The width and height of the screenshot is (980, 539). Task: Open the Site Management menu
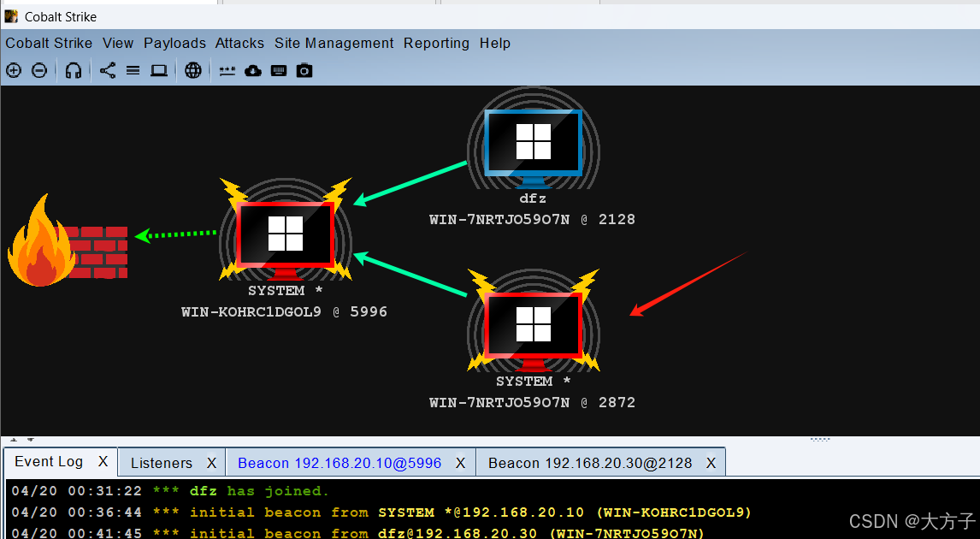click(x=334, y=43)
